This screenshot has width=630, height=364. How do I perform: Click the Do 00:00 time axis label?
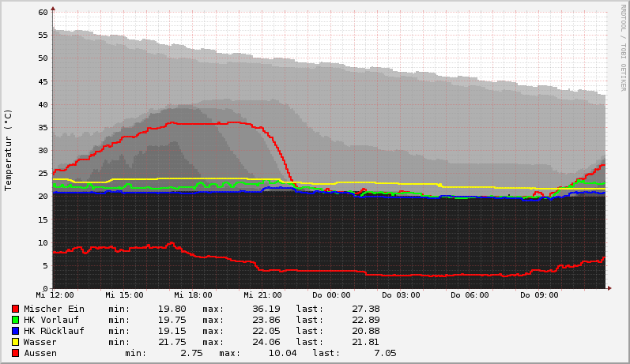point(331,295)
